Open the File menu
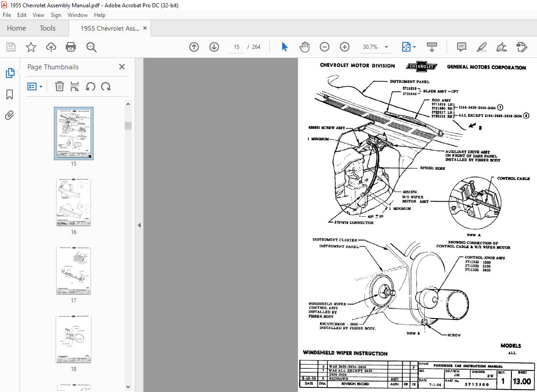Screen dimensions: 537x392 (x=7, y=15)
